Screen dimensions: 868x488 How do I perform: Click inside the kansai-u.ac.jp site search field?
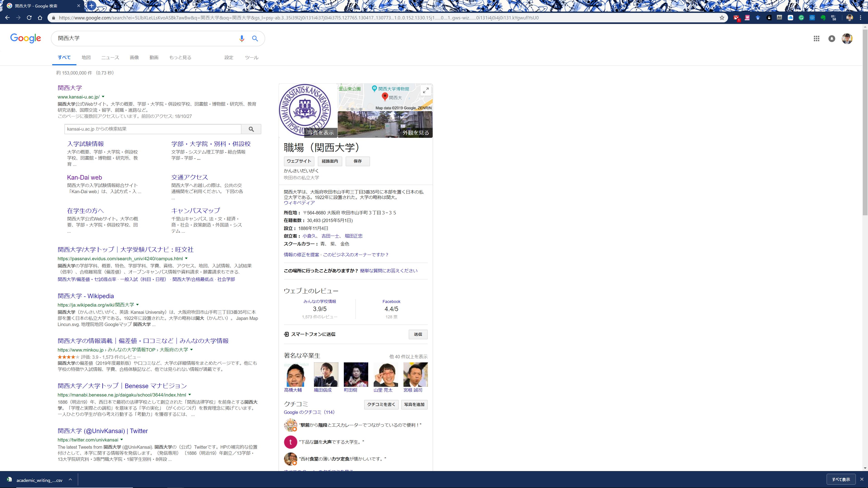point(152,129)
